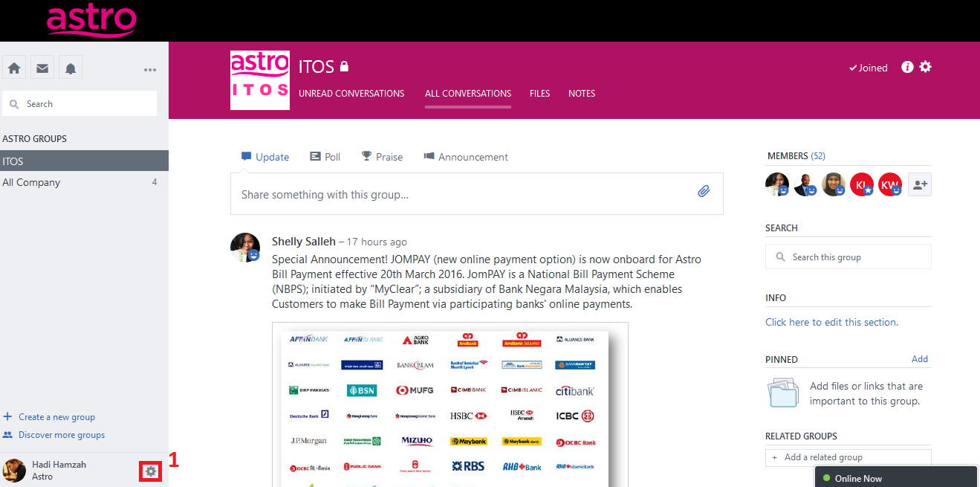This screenshot has height=487, width=980.
Task: Switch to Unread Conversations tab
Action: pyautogui.click(x=351, y=94)
